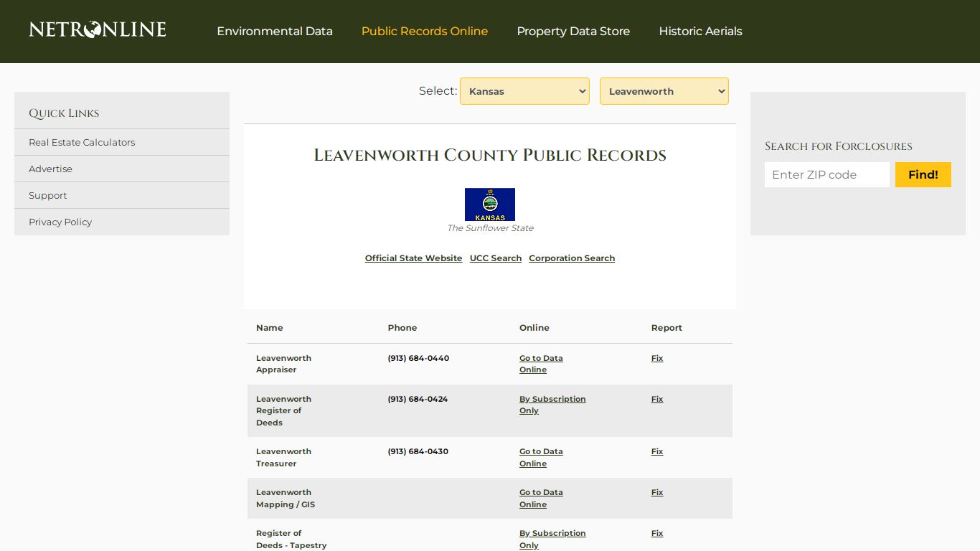Click Fix for Register of Deeds - Tapestry
This screenshot has width=980, height=551.
[657, 533]
